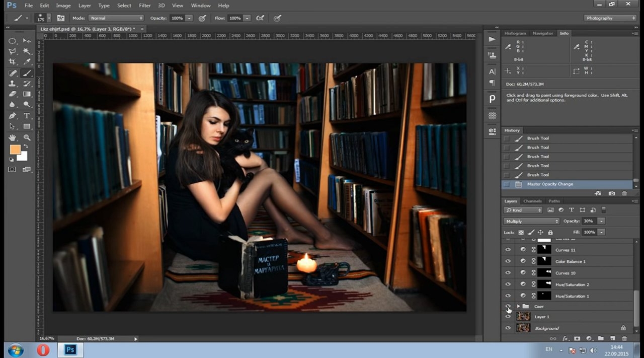
Task: Open the layer Fill slider dropdown
Action: 601,232
